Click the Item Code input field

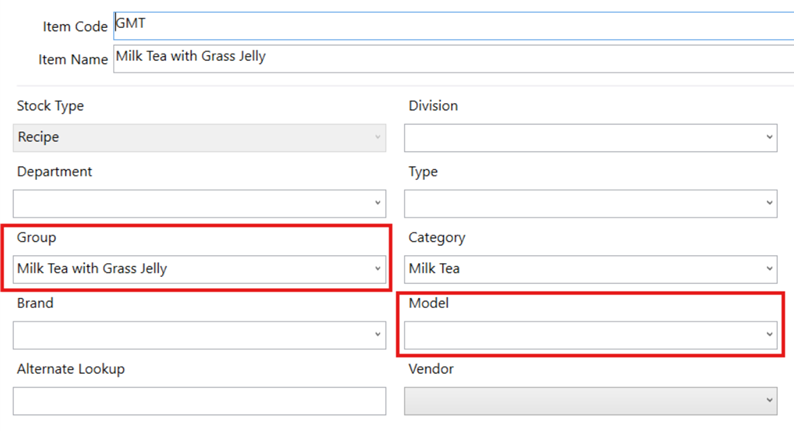(x=450, y=25)
